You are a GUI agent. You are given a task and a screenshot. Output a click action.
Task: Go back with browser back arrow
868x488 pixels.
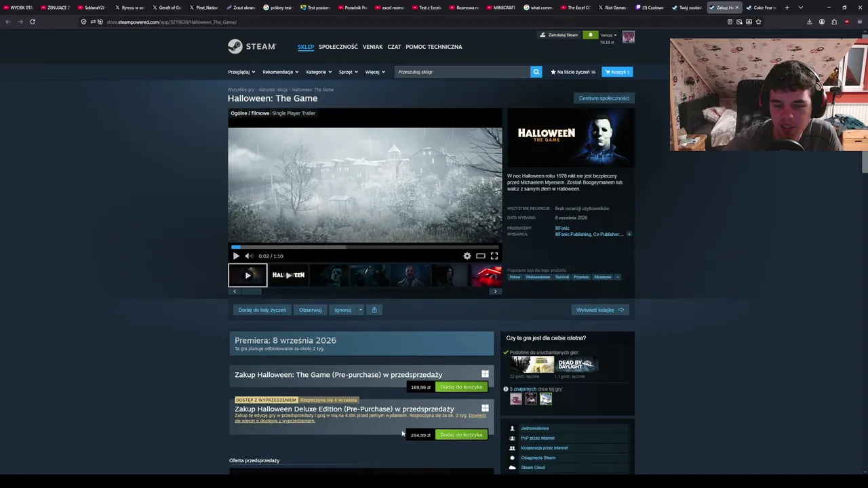pyautogui.click(x=8, y=22)
